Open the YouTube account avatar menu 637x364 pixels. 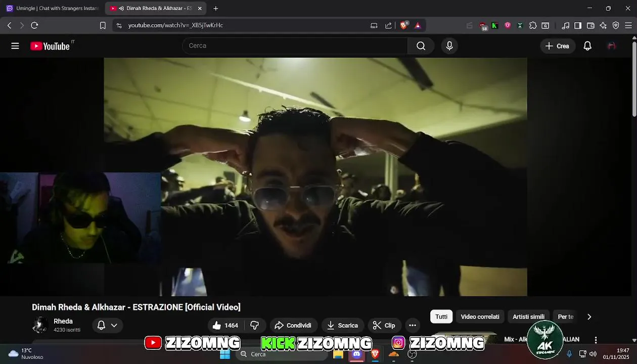click(611, 46)
